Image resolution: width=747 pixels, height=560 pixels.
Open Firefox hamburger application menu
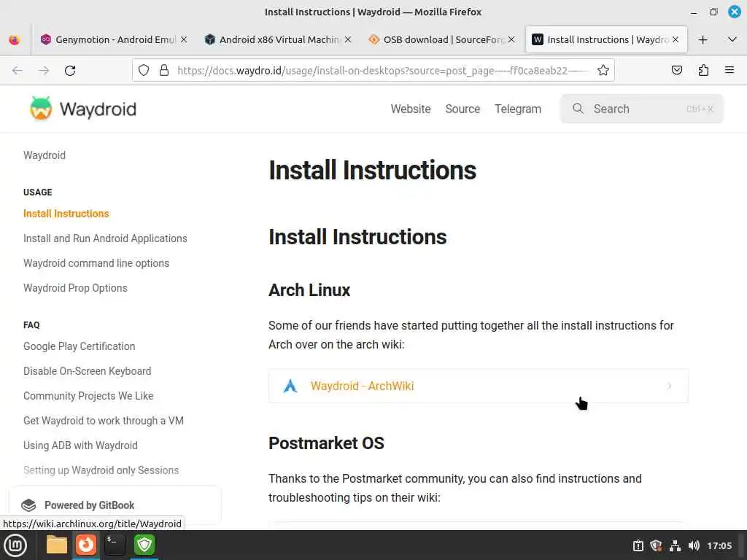729,70
